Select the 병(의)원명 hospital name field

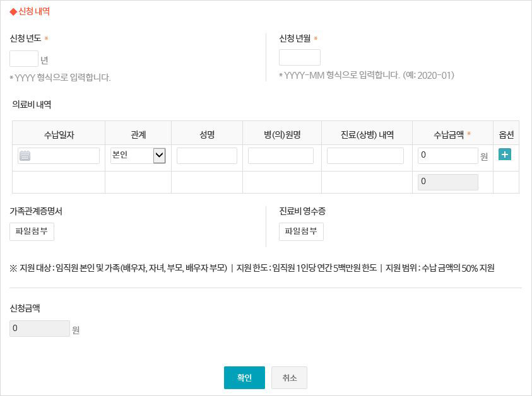(x=280, y=156)
